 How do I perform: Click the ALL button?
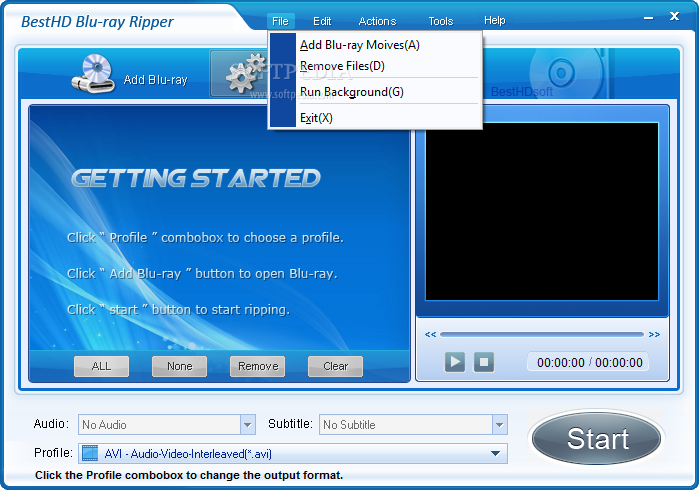coord(102,366)
